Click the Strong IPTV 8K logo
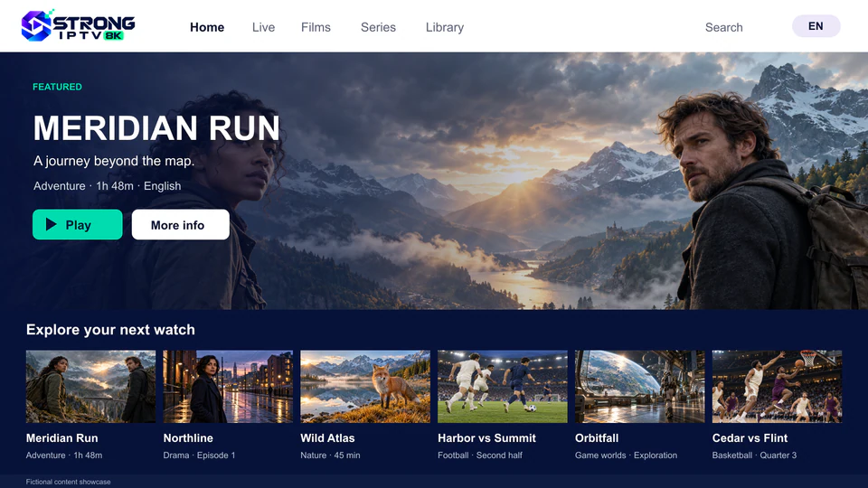Image resolution: width=868 pixels, height=488 pixels. (x=78, y=25)
